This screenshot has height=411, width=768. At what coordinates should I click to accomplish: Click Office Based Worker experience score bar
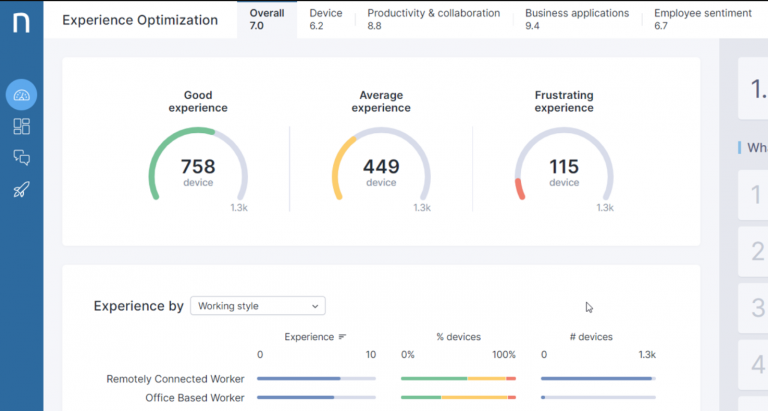click(x=316, y=398)
